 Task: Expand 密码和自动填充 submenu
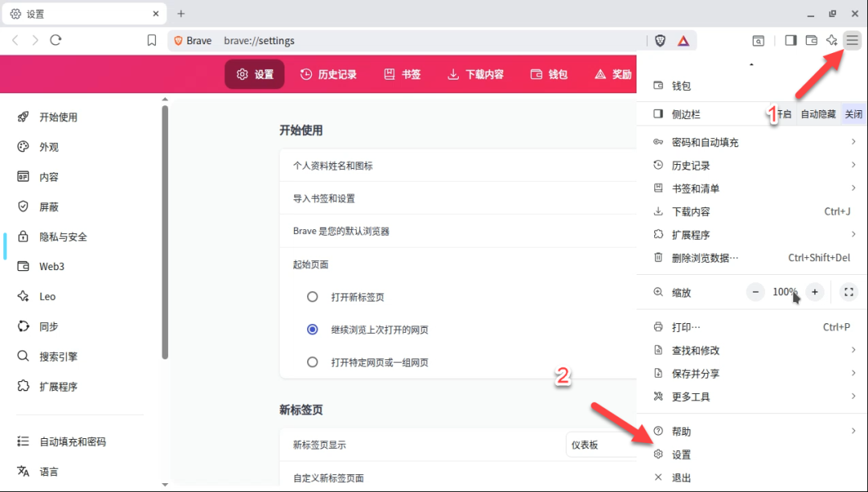pos(752,142)
